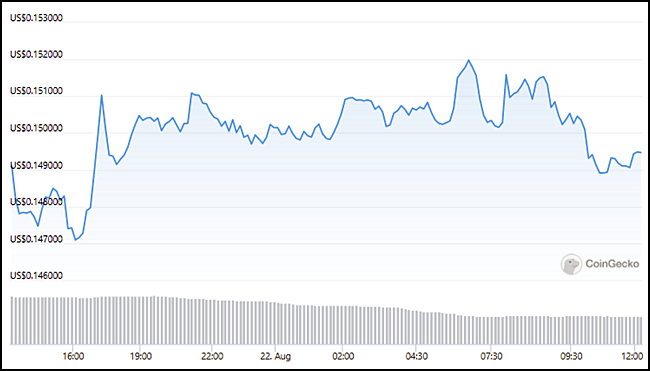Click the US$0.153000 price axis label

click(36, 18)
